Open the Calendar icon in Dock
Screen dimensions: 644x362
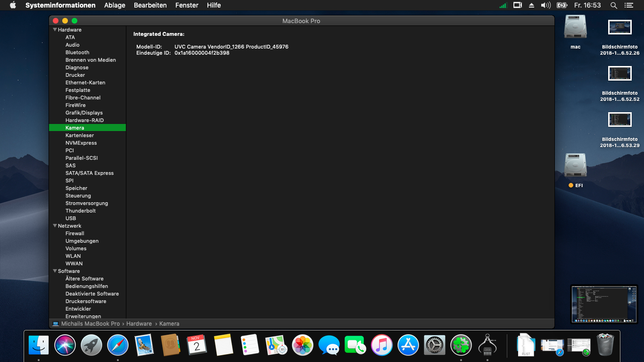pyautogui.click(x=197, y=345)
